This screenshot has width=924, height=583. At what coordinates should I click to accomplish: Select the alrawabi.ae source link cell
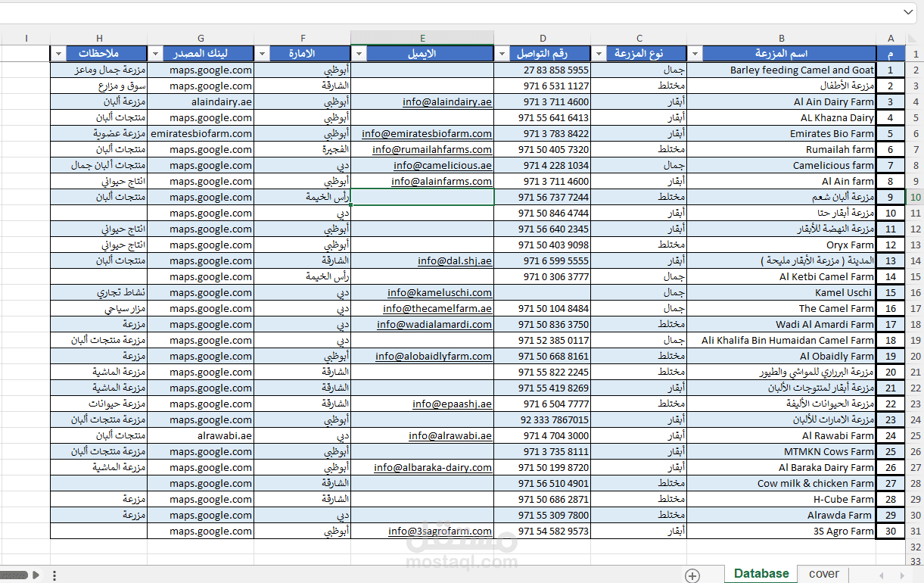pyautogui.click(x=201, y=435)
